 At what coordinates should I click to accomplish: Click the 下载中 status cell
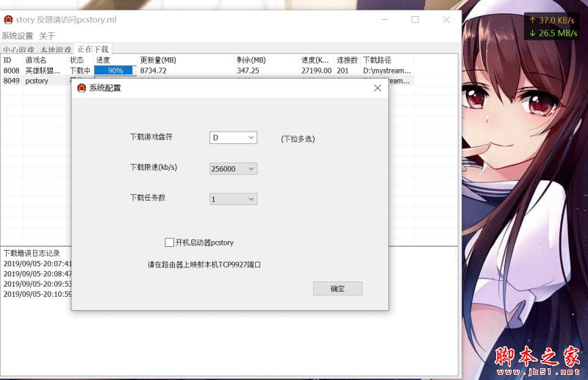click(x=80, y=71)
